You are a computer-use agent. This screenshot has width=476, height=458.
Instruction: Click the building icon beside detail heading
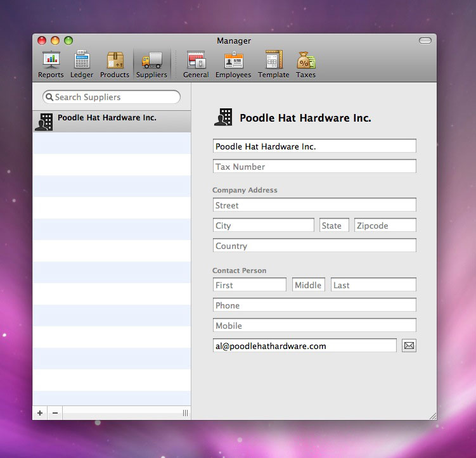[x=224, y=117]
